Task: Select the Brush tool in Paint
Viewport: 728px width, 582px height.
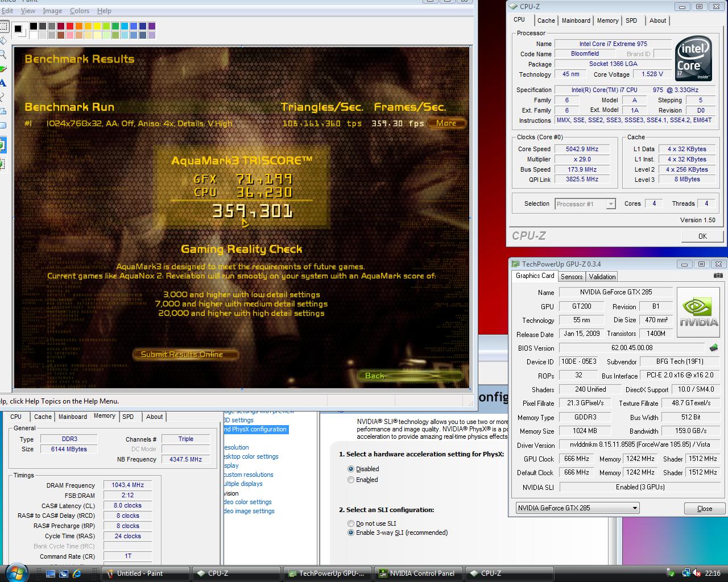Action: coord(3,69)
